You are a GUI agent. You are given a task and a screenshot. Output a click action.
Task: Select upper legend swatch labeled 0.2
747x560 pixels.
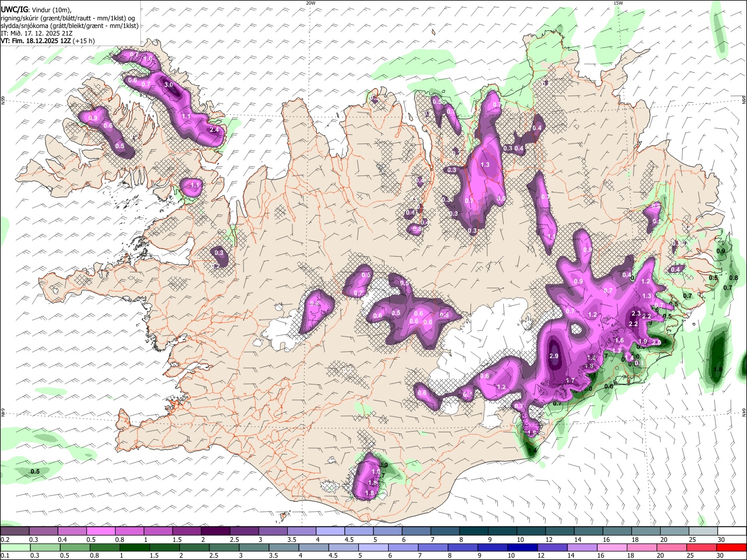[x=15, y=531]
